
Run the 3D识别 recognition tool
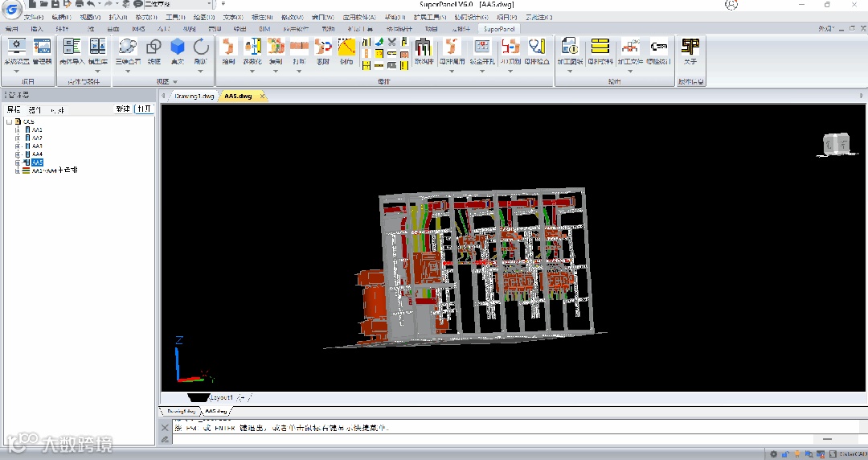click(510, 51)
